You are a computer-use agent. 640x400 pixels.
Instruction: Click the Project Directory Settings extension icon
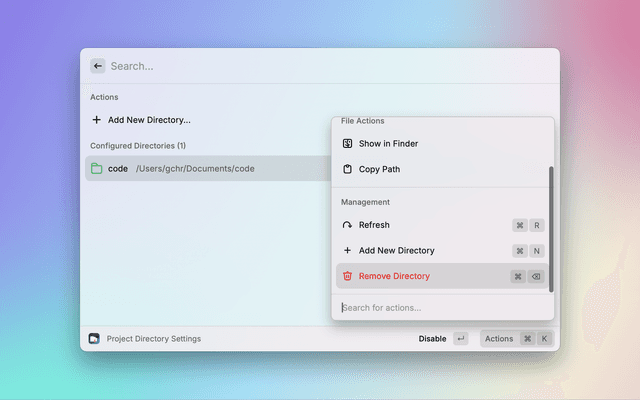tap(94, 339)
